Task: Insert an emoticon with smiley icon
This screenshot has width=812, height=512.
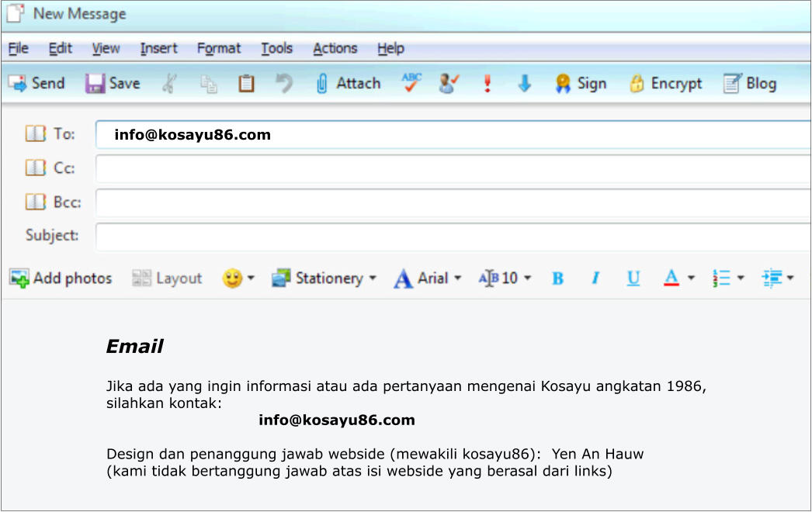Action: click(x=232, y=278)
